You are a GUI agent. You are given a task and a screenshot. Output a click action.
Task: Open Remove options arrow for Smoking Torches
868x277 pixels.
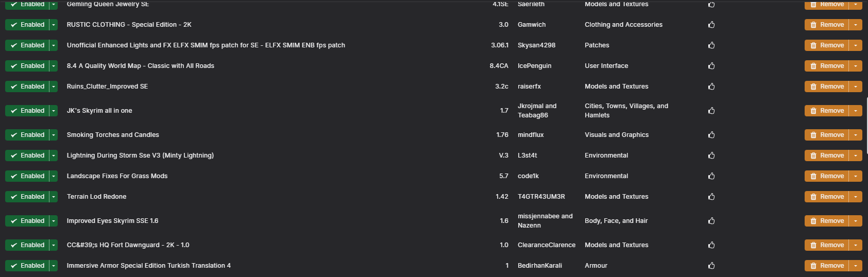856,135
